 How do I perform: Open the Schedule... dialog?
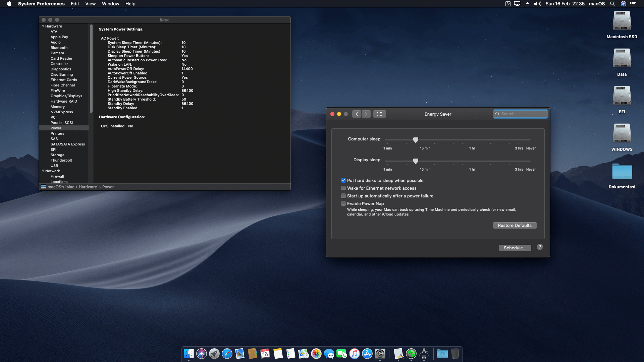click(x=515, y=248)
